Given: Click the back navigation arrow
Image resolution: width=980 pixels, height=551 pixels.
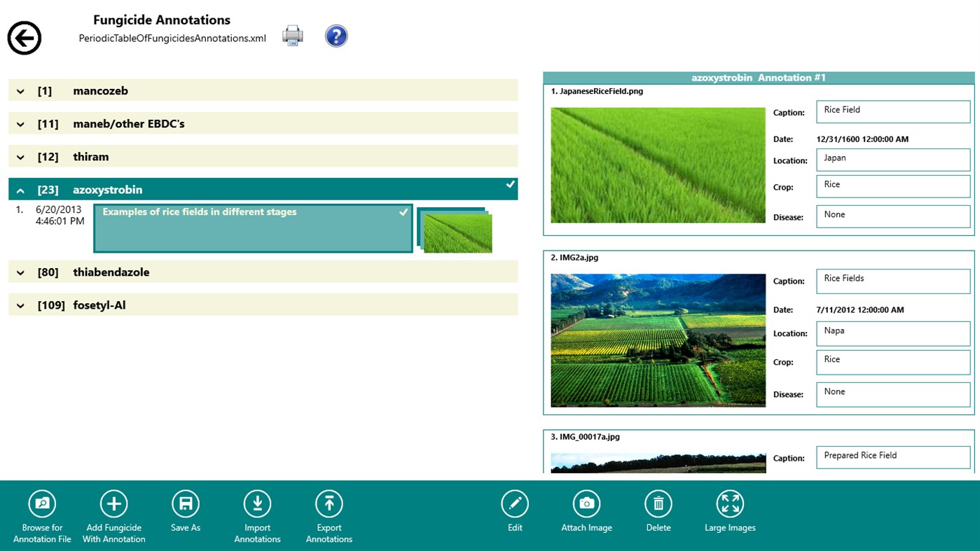Looking at the screenshot, I should (x=24, y=37).
